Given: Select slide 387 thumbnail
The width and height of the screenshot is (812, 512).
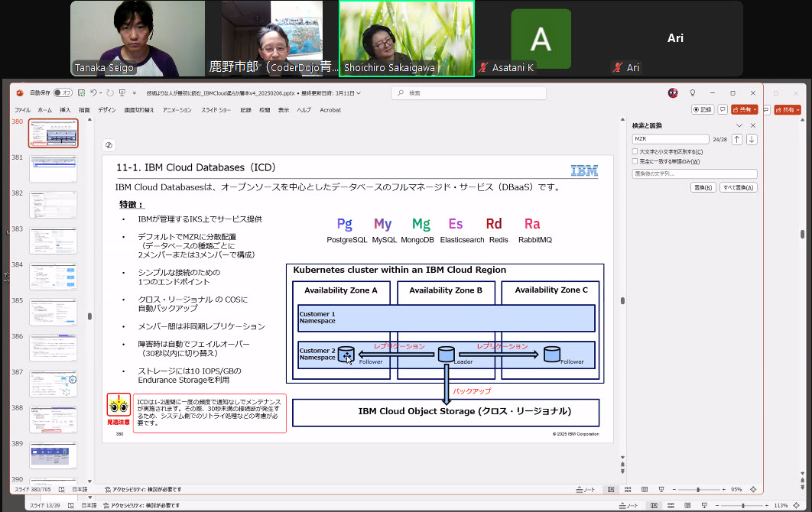Looking at the screenshot, I should point(54,384).
